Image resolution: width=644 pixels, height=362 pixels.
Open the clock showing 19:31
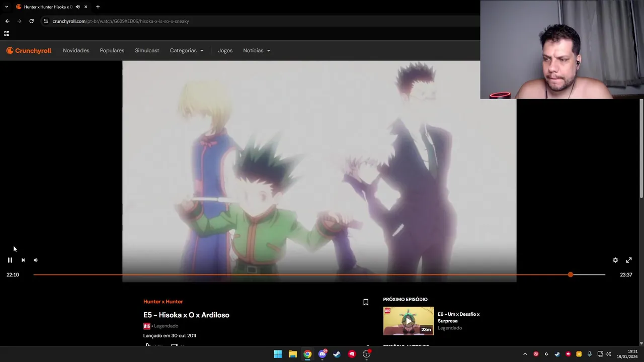tap(628, 354)
